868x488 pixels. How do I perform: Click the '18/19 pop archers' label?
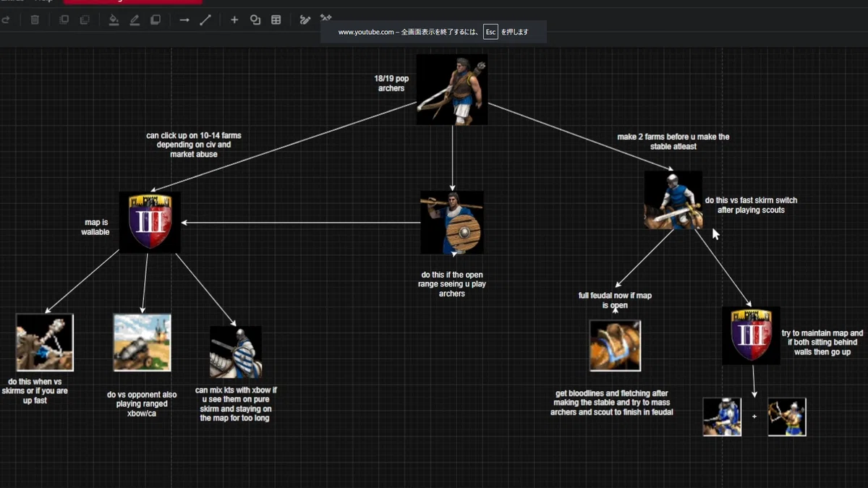click(x=391, y=83)
